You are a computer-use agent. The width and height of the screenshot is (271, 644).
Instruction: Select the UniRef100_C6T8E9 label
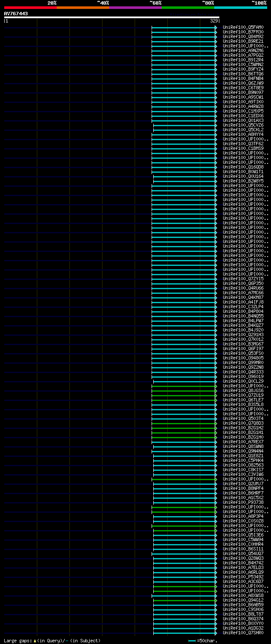[243, 88]
